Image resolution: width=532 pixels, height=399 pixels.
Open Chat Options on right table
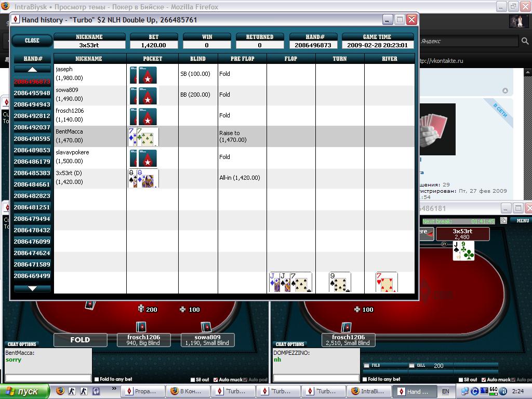pos(290,344)
